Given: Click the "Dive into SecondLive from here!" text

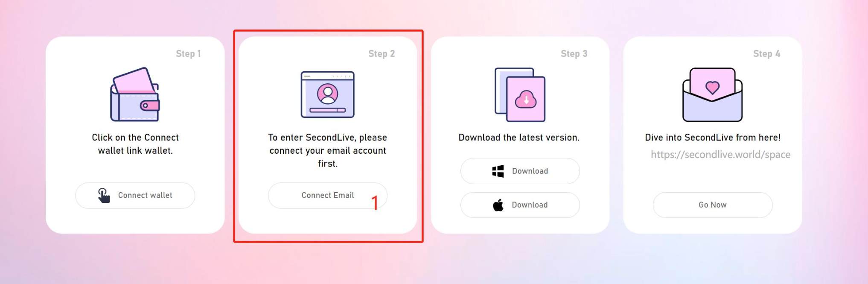Looking at the screenshot, I should (x=712, y=138).
